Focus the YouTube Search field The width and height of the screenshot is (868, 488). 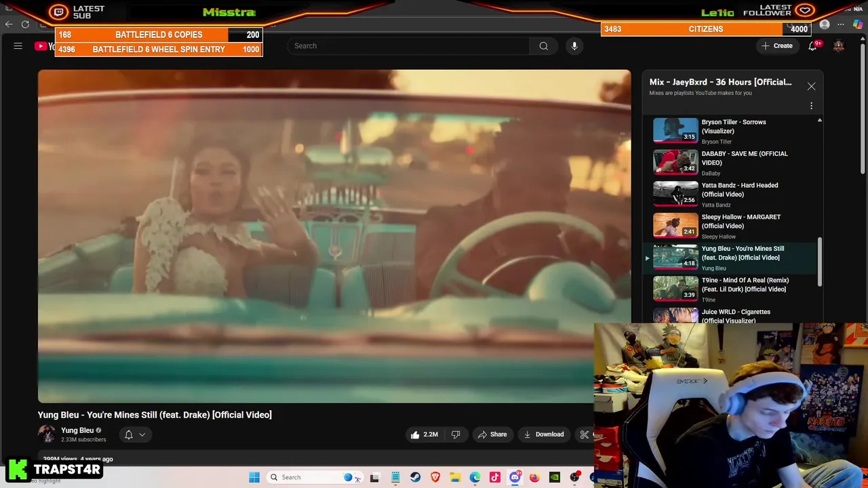coord(409,46)
